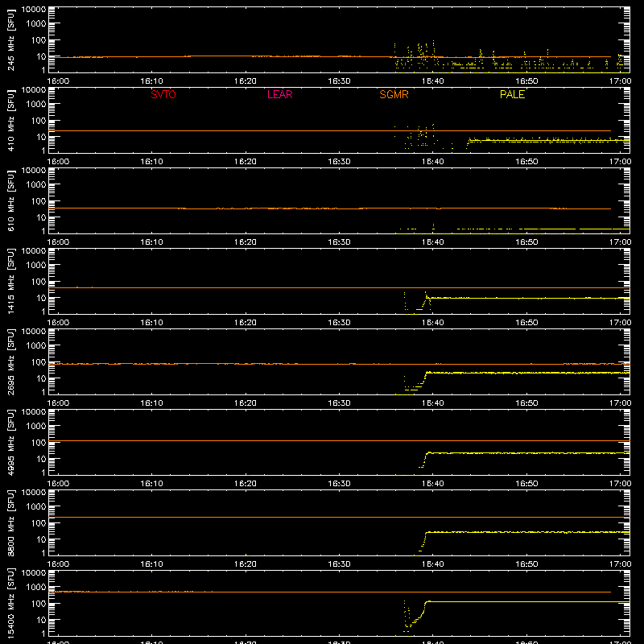Click the red SVTO station label
Image resolution: width=644 pixels, height=644 pixels.
pyautogui.click(x=163, y=94)
